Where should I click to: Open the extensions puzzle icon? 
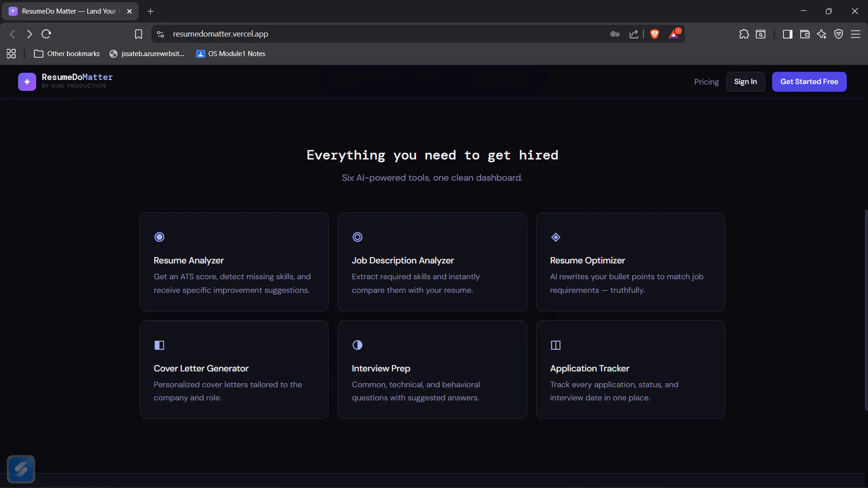744,34
